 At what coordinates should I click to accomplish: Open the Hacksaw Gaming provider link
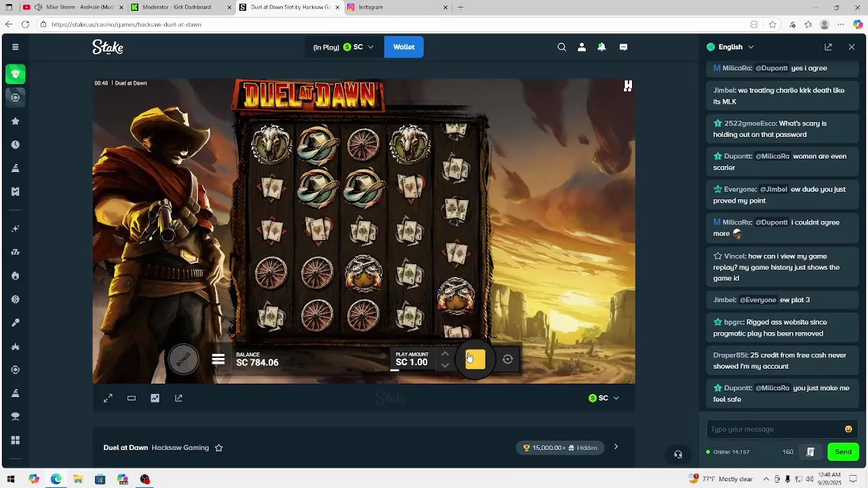180,447
